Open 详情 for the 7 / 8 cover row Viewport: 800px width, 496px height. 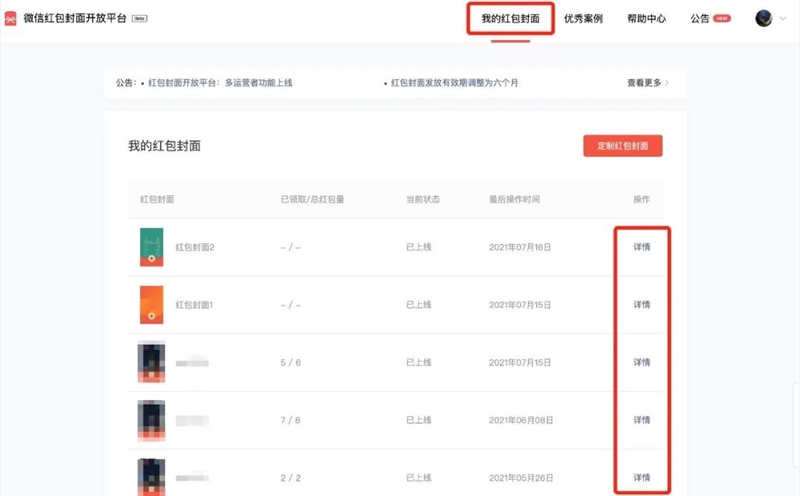(x=641, y=420)
